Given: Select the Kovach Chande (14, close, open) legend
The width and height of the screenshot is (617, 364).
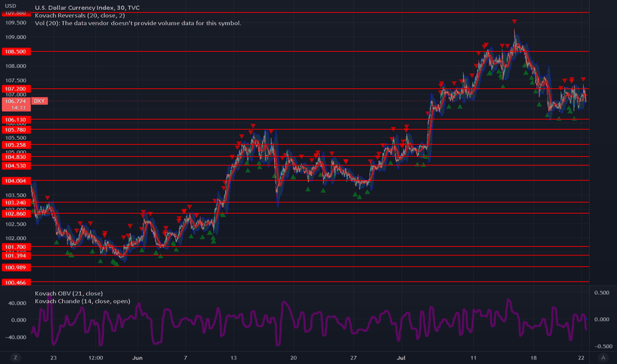Looking at the screenshot, I should coord(82,301).
